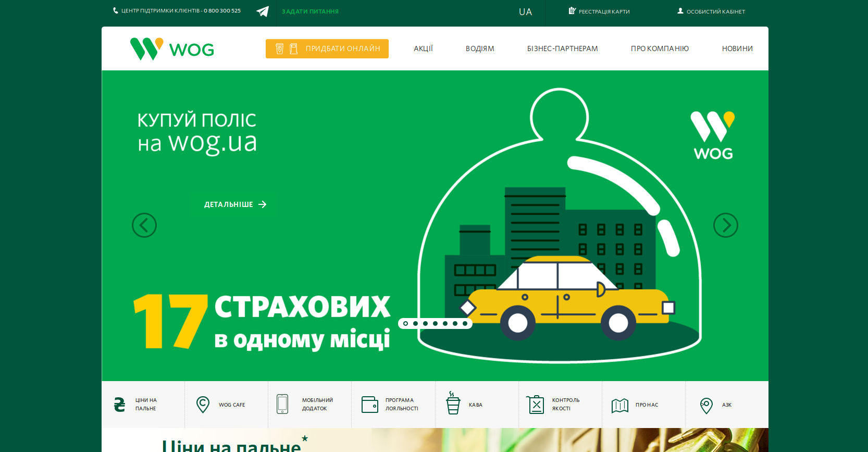Click the mobile app smartphone icon
The height and width of the screenshot is (452, 868).
tap(282, 404)
